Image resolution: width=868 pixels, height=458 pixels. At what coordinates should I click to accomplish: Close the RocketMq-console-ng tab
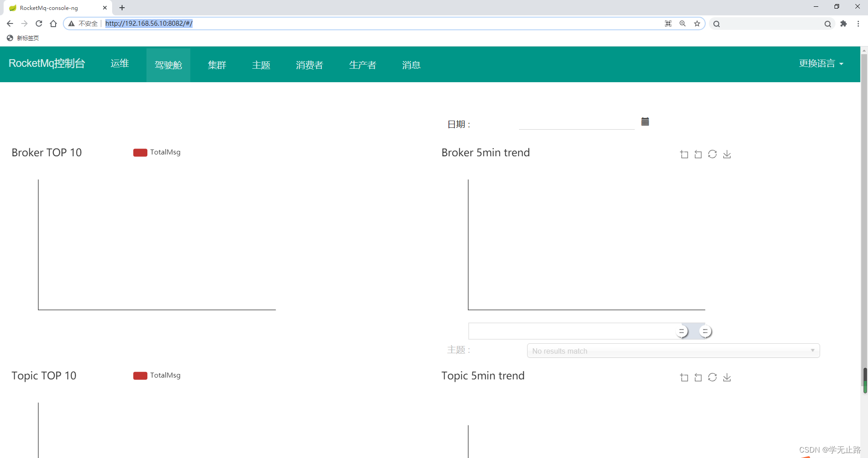(105, 8)
